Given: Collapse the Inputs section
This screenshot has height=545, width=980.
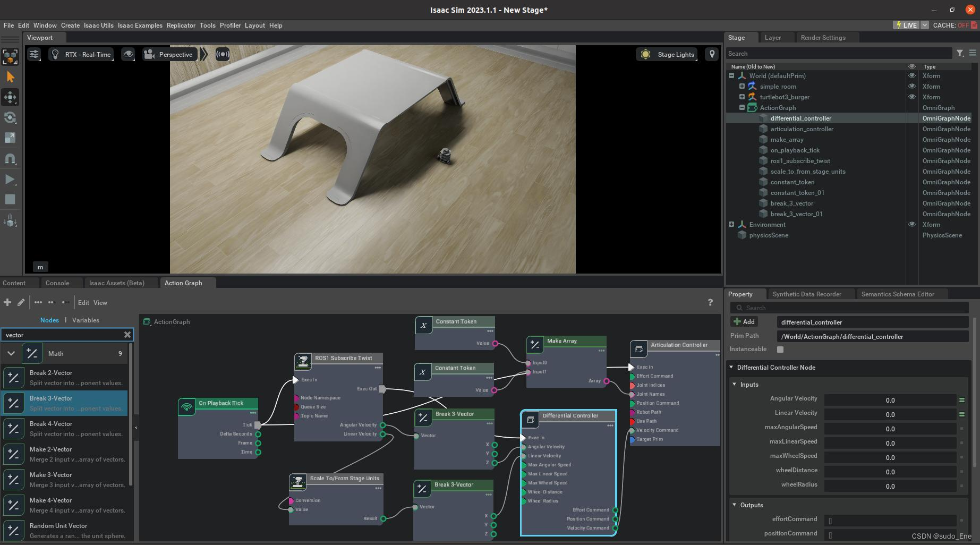Looking at the screenshot, I should pos(735,385).
